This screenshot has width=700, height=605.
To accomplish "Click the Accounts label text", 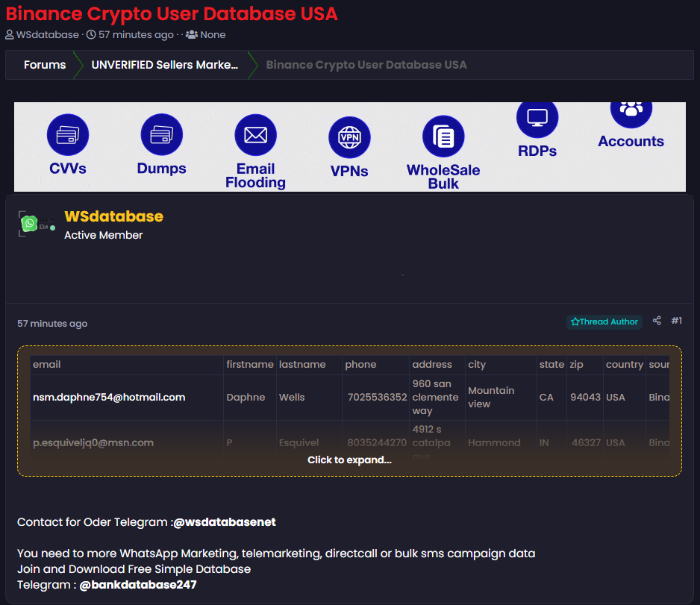I will click(x=631, y=141).
